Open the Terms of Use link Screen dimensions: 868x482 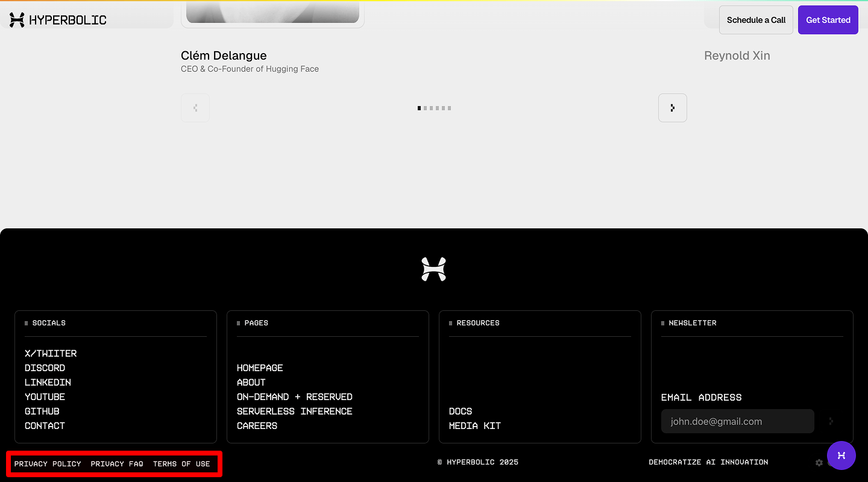point(183,463)
